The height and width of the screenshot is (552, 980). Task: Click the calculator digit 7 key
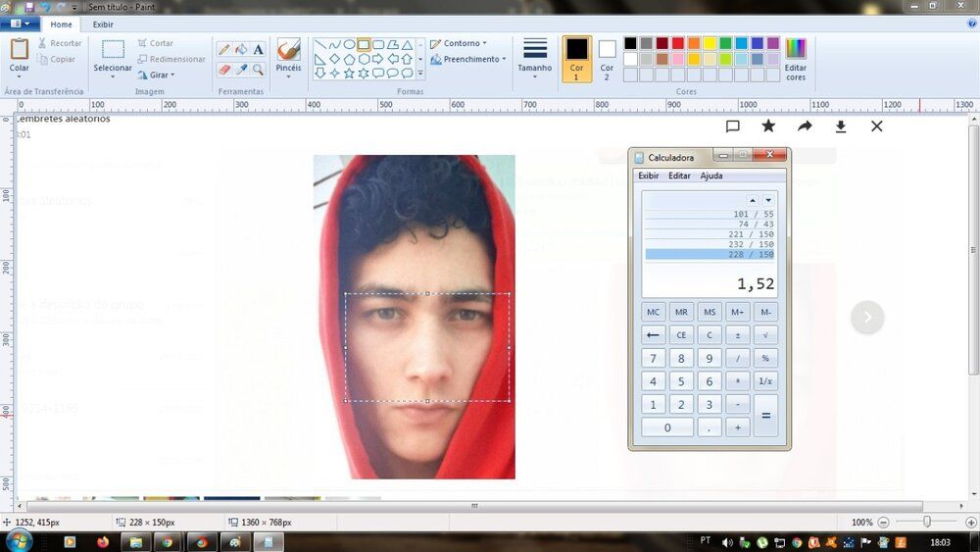(653, 358)
